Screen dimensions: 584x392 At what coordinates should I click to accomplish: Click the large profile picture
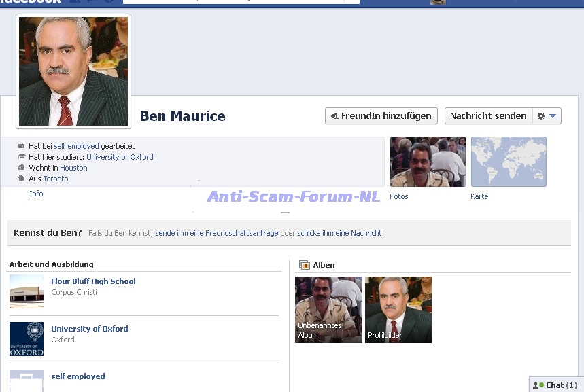tap(73, 71)
